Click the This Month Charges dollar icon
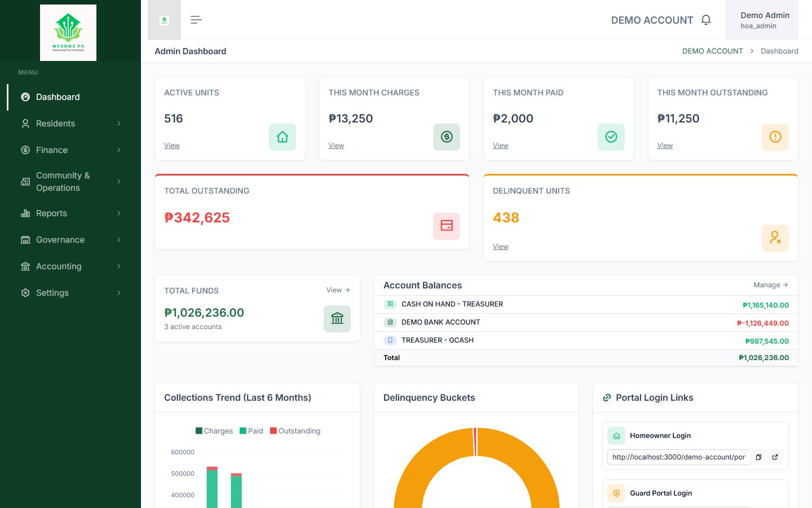Image resolution: width=812 pixels, height=508 pixels. click(x=447, y=137)
